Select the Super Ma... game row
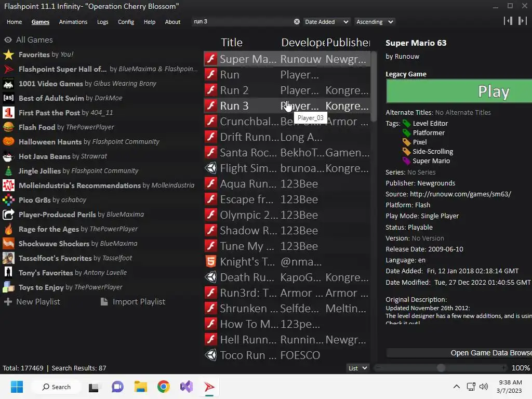Image resolution: width=532 pixels, height=399 pixels. click(x=287, y=59)
